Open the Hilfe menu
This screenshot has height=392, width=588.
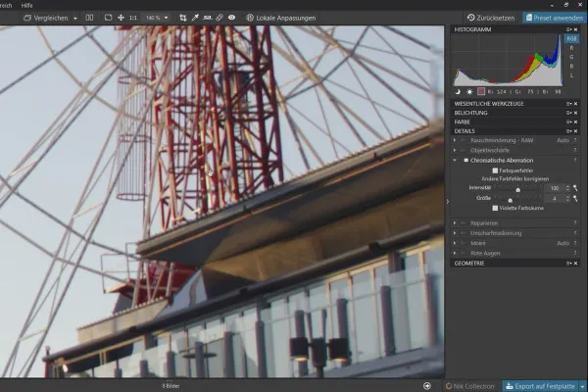tap(26, 5)
